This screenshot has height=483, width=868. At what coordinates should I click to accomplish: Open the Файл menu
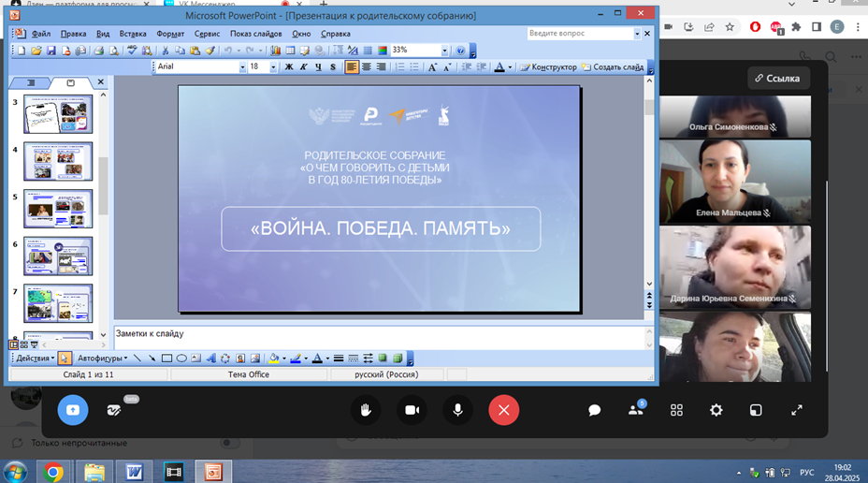coord(41,34)
